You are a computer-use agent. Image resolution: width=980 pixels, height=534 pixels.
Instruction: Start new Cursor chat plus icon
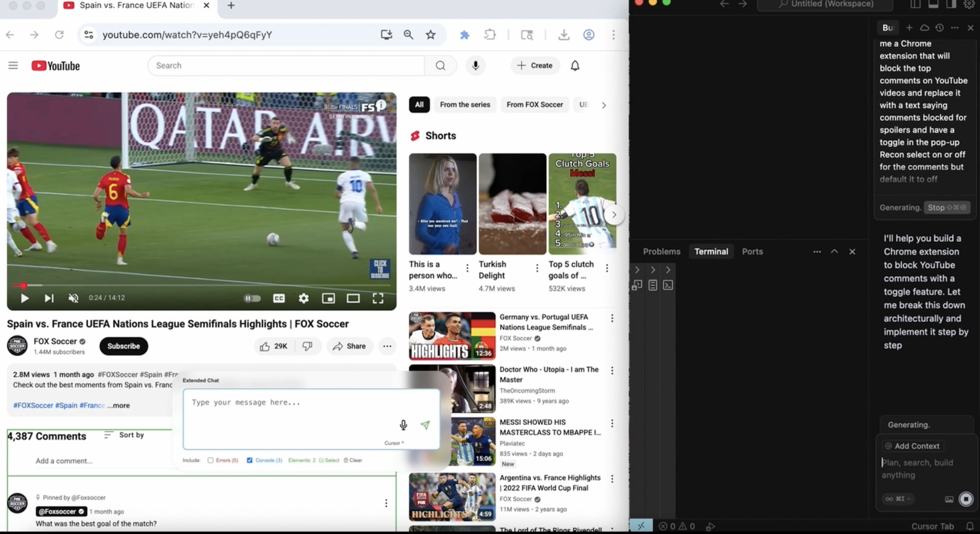click(x=909, y=28)
